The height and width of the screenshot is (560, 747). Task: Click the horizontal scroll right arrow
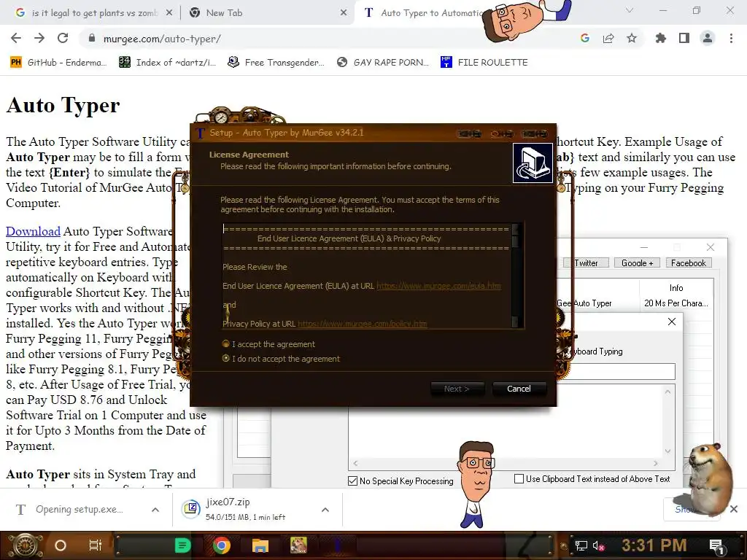coord(656,463)
